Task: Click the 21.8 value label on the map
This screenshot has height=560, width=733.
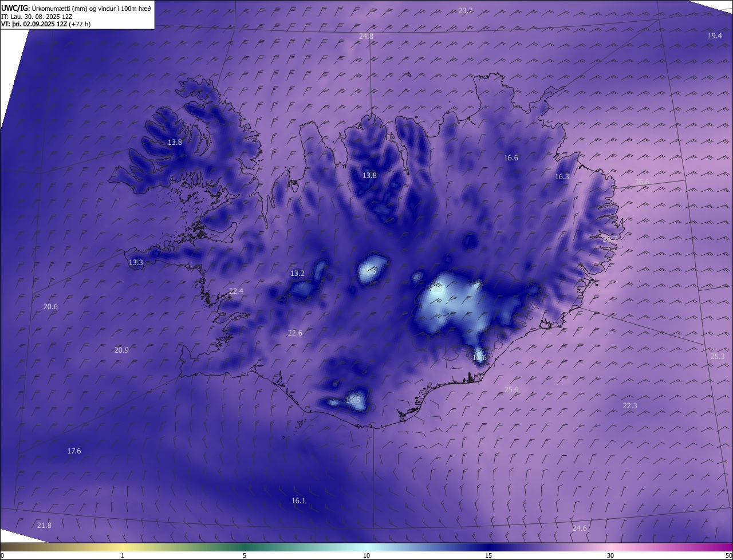Action: 44,526
